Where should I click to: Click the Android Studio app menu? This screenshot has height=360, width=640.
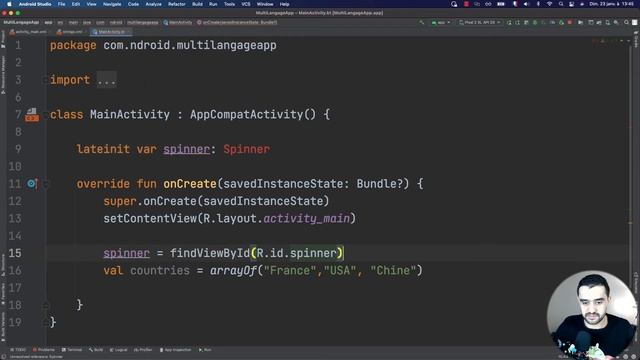click(35, 4)
